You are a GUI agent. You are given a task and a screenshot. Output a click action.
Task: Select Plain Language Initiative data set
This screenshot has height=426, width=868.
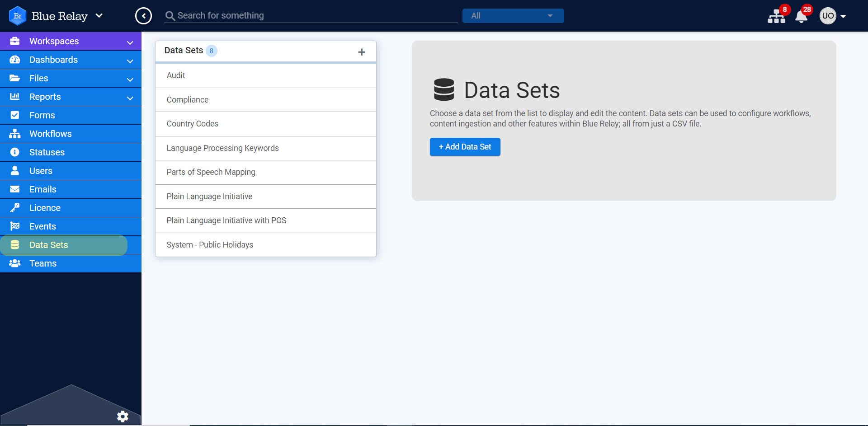click(266, 197)
